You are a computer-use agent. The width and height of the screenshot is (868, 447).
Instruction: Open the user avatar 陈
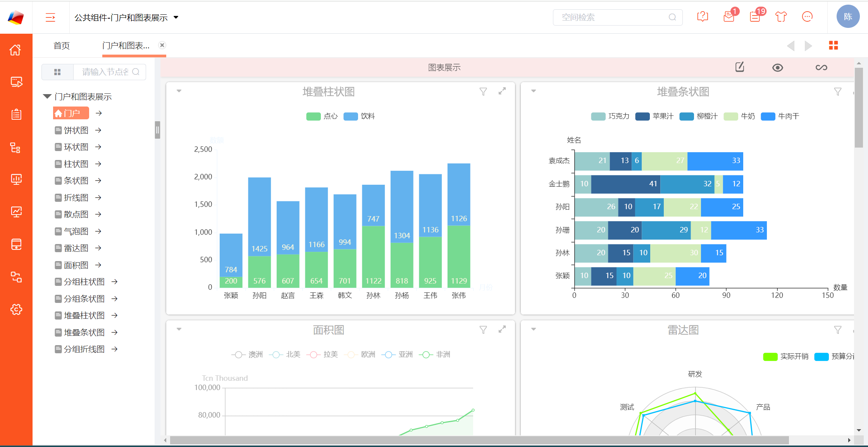point(848,17)
